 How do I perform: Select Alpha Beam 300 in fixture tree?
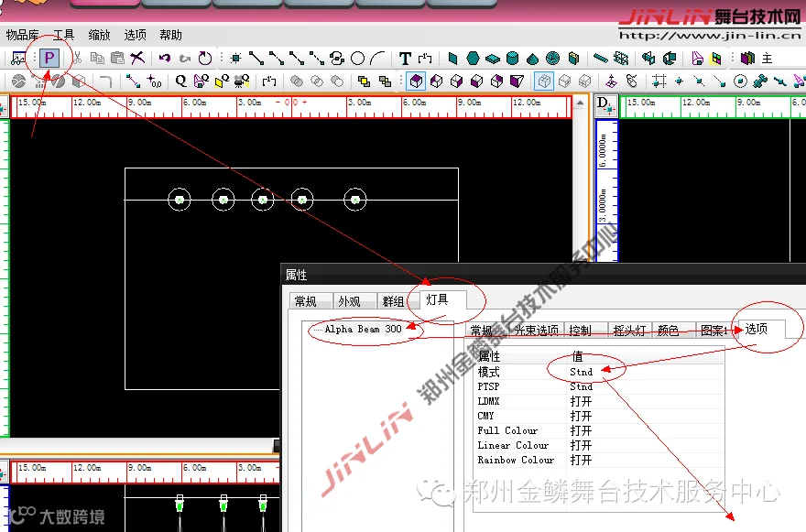(363, 329)
